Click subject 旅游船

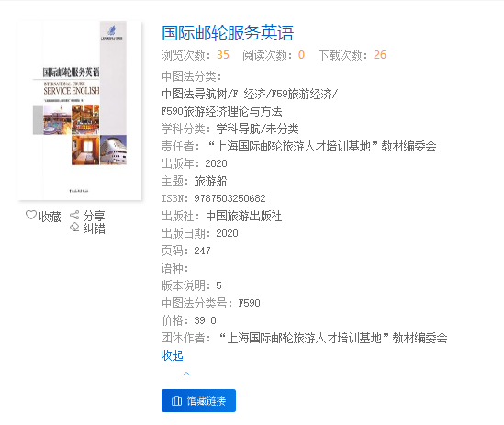tap(210, 182)
